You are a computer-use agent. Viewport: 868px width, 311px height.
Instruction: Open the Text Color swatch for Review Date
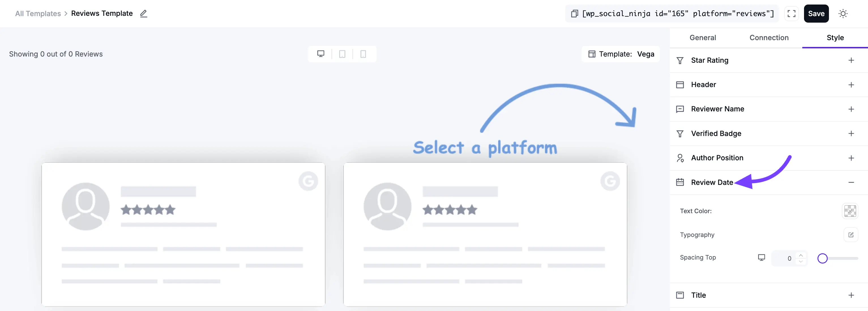point(850,211)
